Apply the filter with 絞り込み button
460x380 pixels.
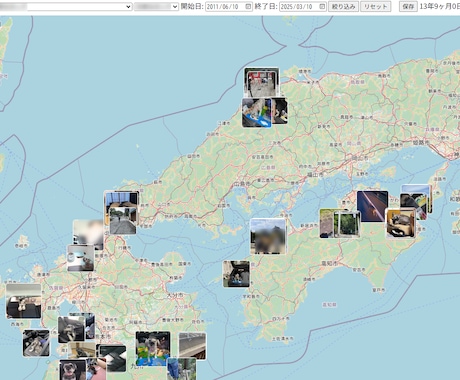pyautogui.click(x=343, y=6)
